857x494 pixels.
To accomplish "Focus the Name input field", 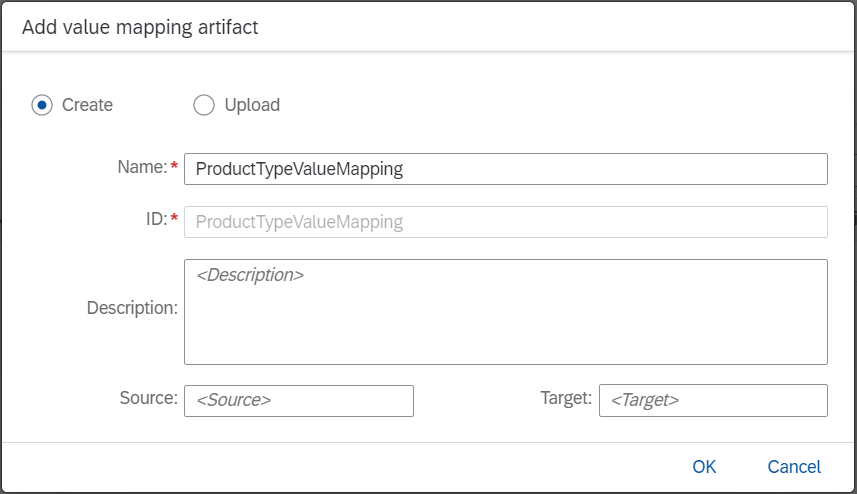I will [x=506, y=169].
